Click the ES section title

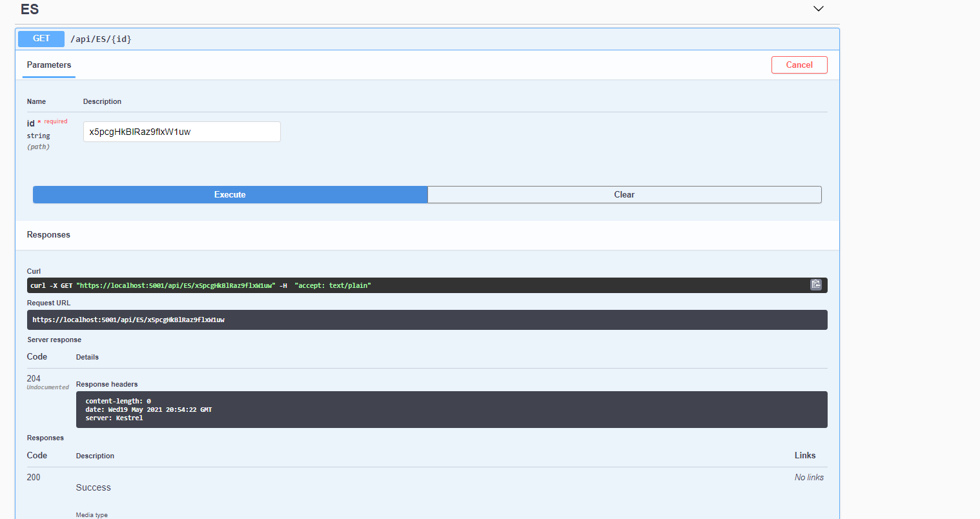(x=30, y=10)
